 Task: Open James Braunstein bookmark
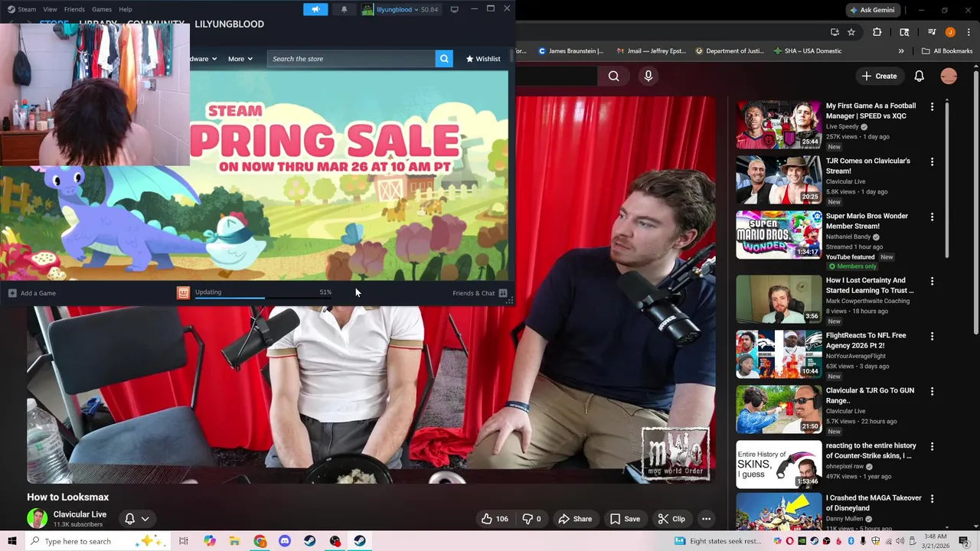570,51
